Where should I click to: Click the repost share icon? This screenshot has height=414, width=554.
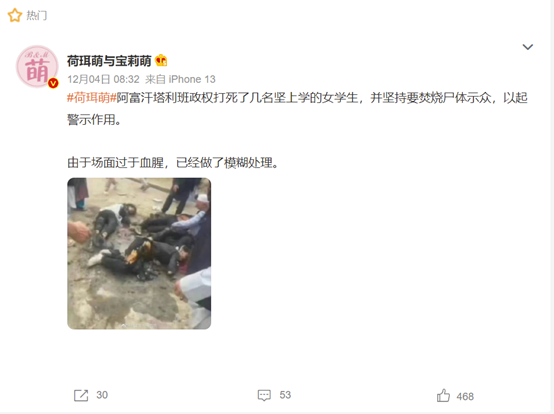tap(81, 395)
